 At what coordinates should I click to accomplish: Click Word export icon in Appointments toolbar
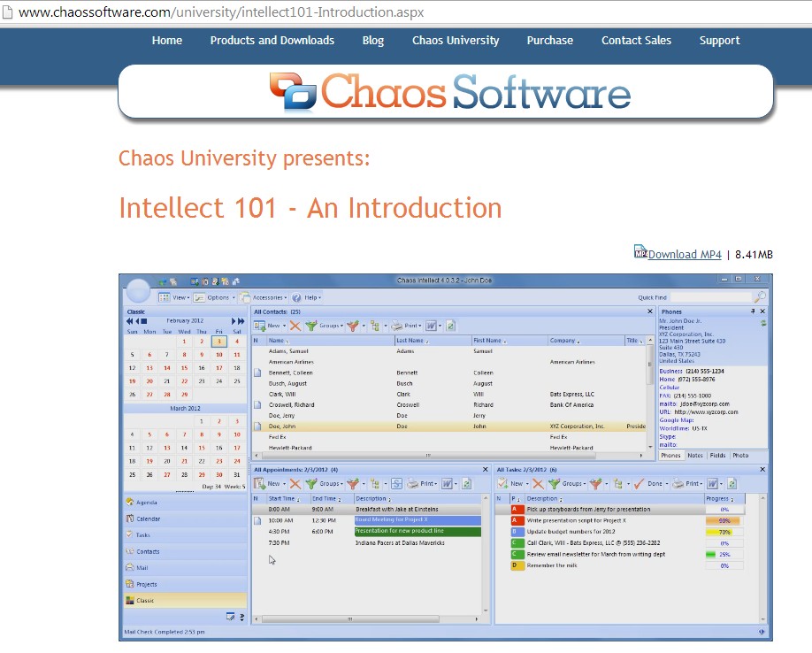[x=447, y=484]
